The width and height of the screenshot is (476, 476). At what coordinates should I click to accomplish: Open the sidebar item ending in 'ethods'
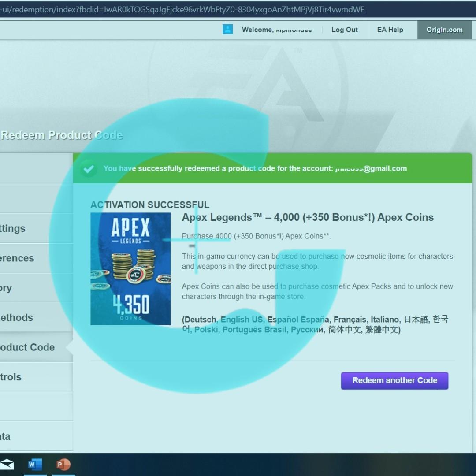tap(37, 317)
